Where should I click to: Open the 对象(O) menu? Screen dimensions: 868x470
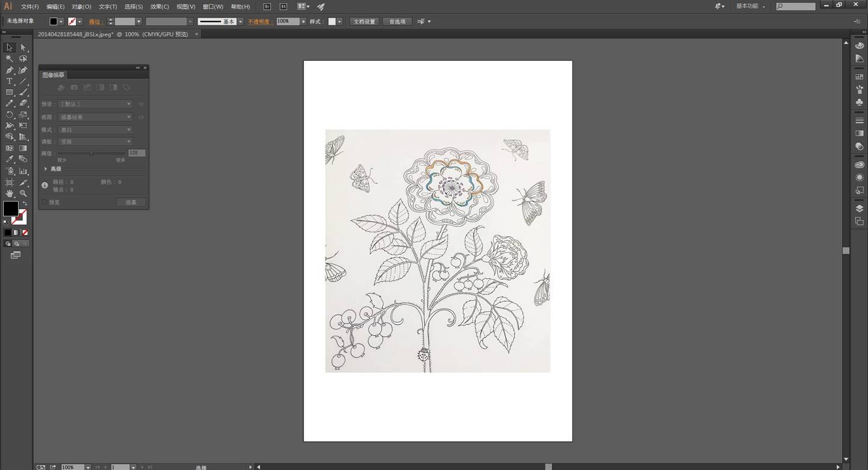click(x=81, y=7)
